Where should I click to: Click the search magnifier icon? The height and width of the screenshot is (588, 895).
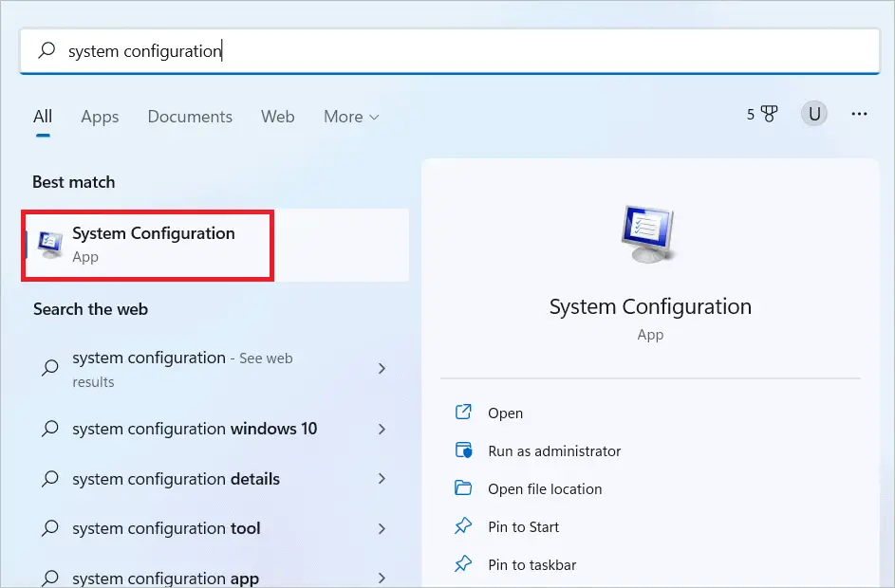47,50
